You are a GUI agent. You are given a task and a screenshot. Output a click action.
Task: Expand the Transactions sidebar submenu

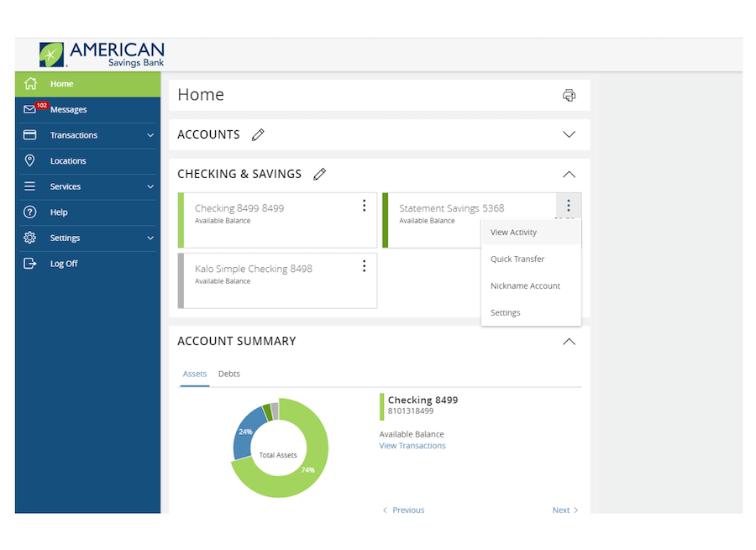pyautogui.click(x=150, y=135)
